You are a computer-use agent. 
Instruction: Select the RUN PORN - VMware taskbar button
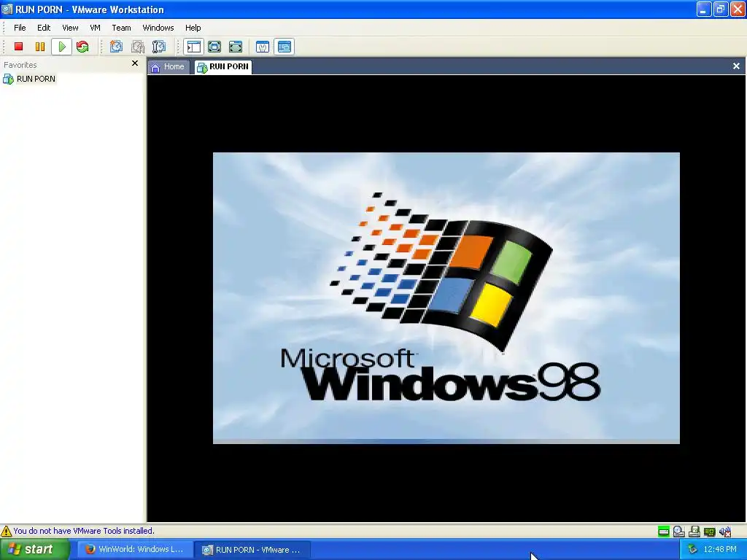[x=252, y=550]
